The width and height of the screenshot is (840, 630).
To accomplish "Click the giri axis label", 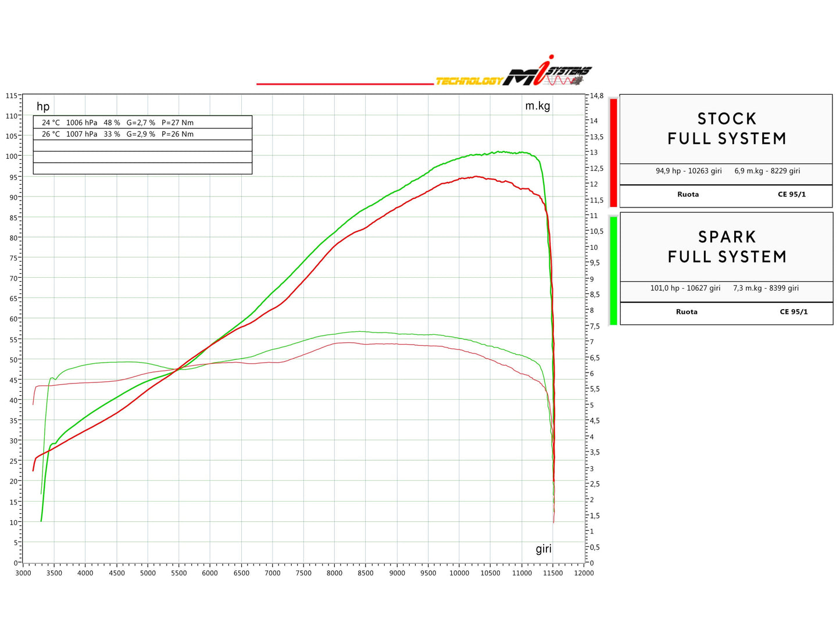I will click(544, 549).
